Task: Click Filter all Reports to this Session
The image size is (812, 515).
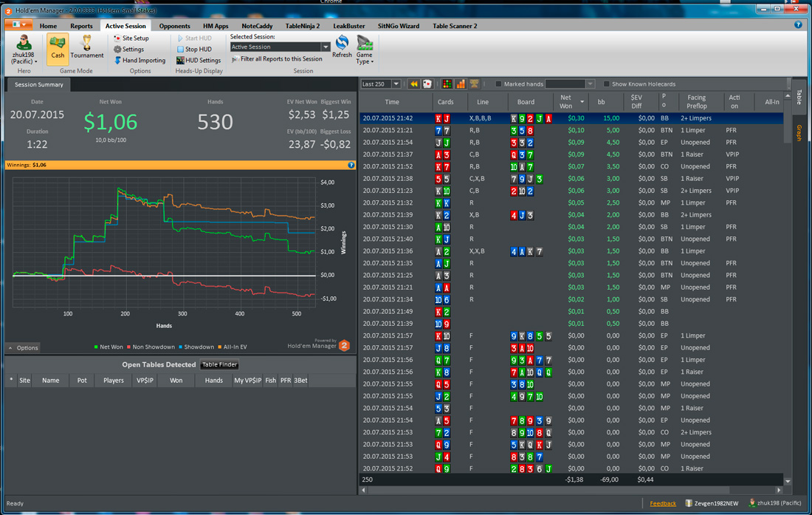Action: point(277,59)
